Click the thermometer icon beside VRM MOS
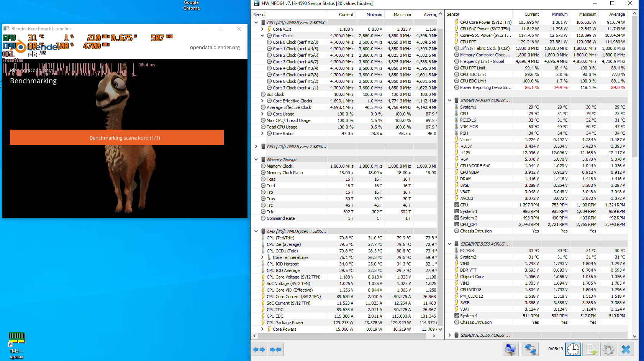644x361 pixels. (x=457, y=127)
